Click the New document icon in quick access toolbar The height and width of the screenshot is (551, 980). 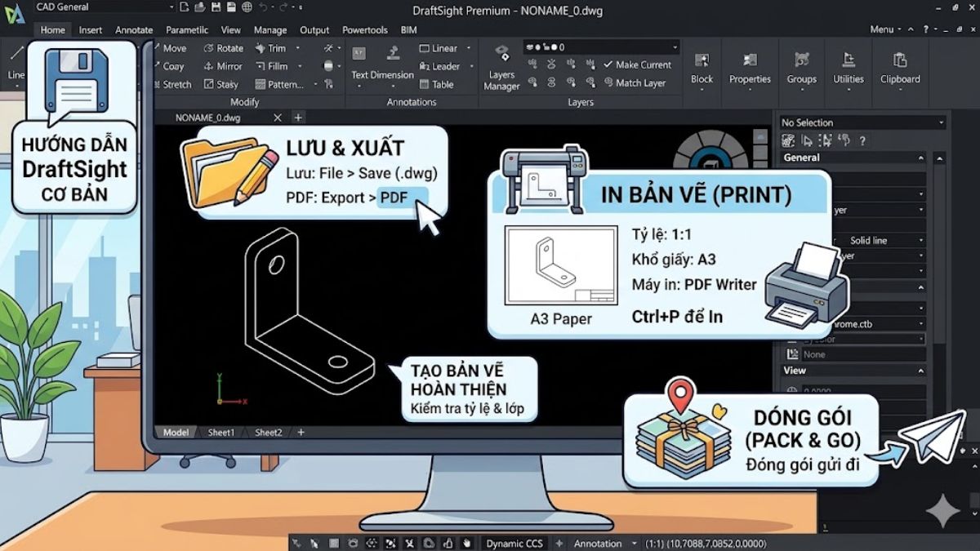click(185, 7)
